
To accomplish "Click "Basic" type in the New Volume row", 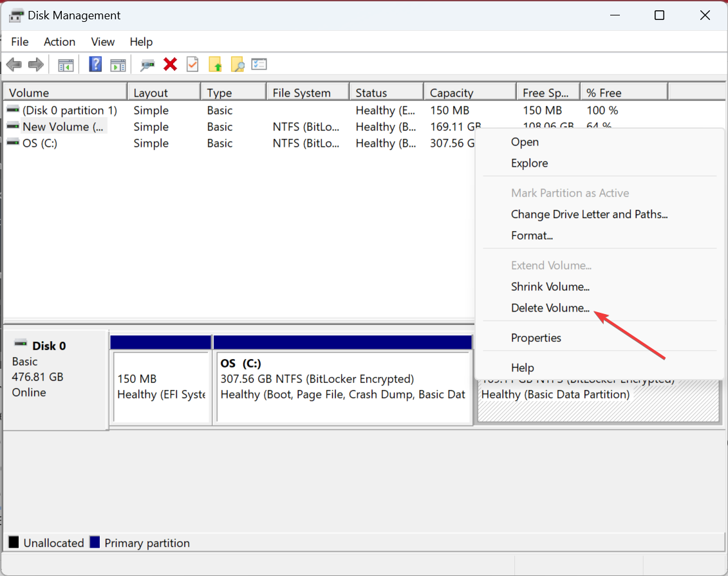I will 219,127.
